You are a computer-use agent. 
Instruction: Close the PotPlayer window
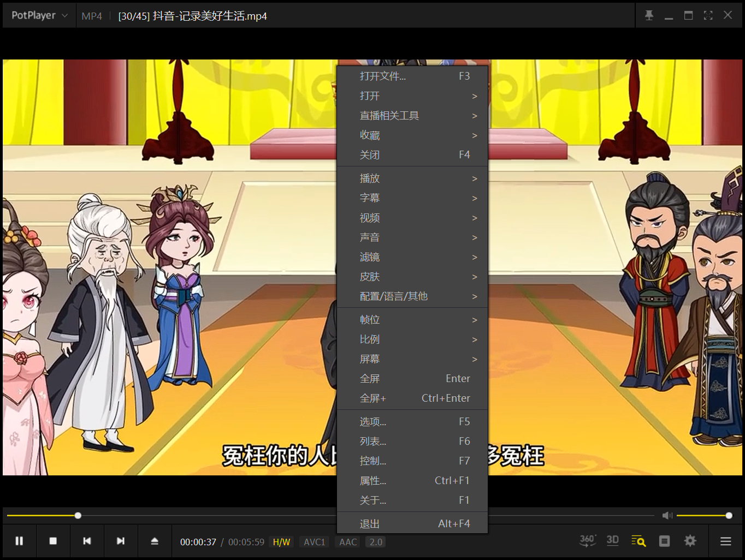(728, 15)
